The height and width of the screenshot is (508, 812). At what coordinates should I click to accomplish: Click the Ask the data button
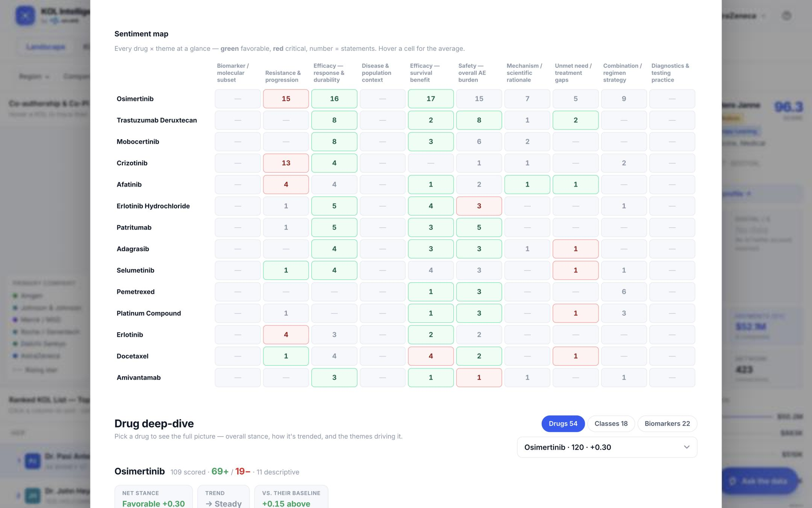tap(759, 481)
